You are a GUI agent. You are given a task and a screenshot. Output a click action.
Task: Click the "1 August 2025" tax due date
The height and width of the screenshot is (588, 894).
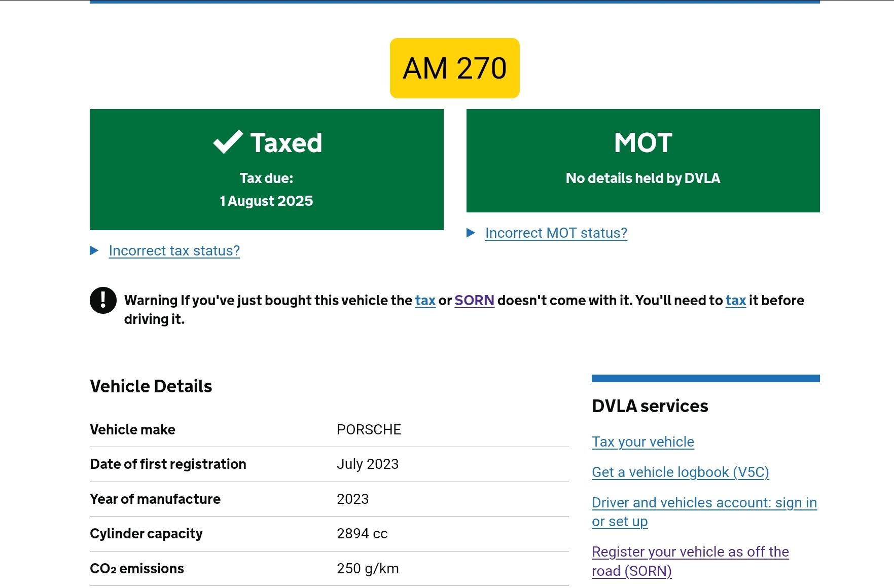click(266, 201)
